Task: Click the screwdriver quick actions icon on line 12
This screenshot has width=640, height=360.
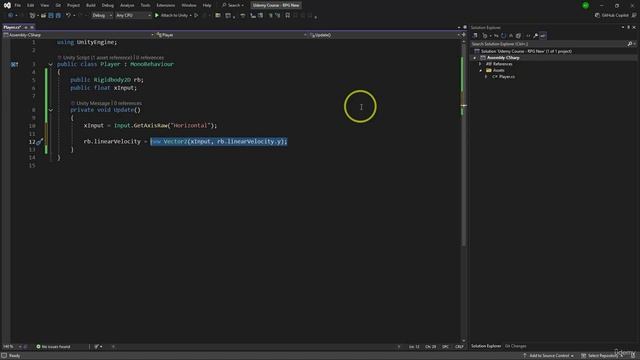Action: [39, 142]
